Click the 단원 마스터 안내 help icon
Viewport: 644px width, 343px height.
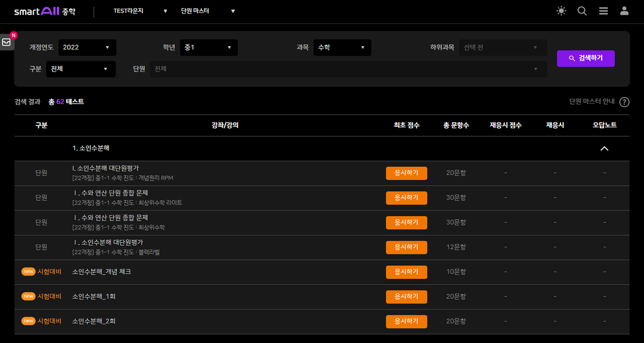click(624, 102)
